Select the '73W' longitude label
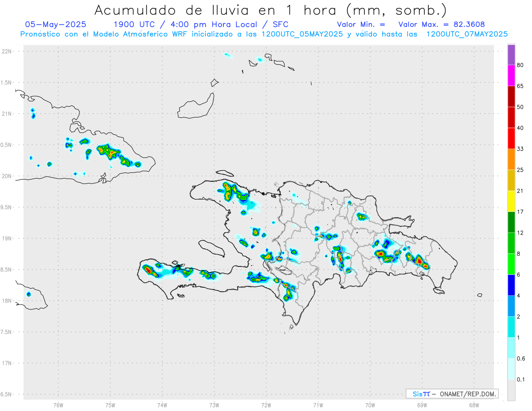Screen dimensions: 532x411 click(214, 405)
